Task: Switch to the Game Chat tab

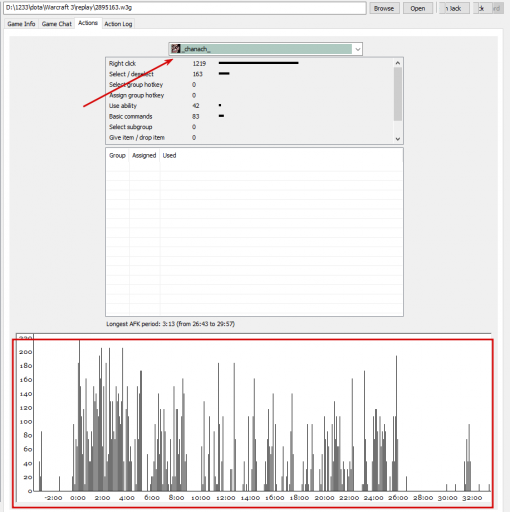Action: [x=56, y=24]
